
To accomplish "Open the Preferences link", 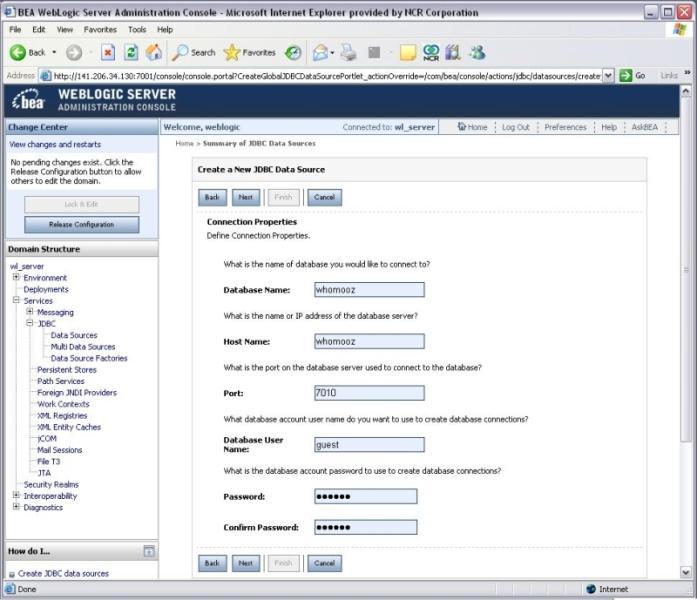I will pos(565,127).
